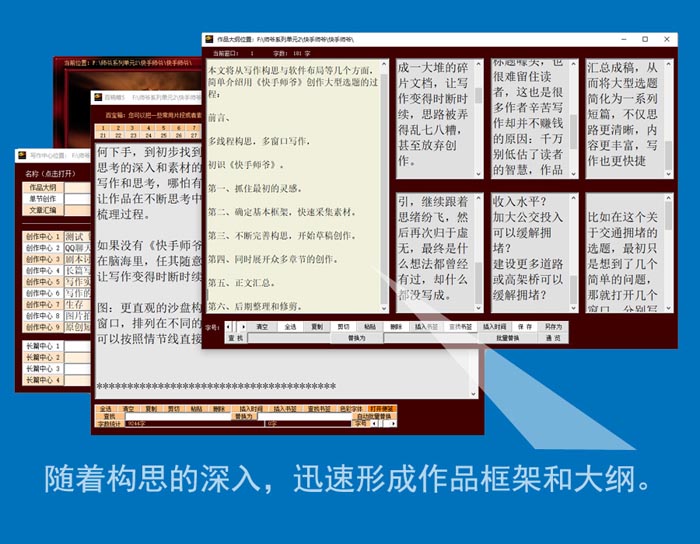The image size is (700, 544).
Task: Click 删除 in the front outline window toolbar
Action: pyautogui.click(x=396, y=327)
